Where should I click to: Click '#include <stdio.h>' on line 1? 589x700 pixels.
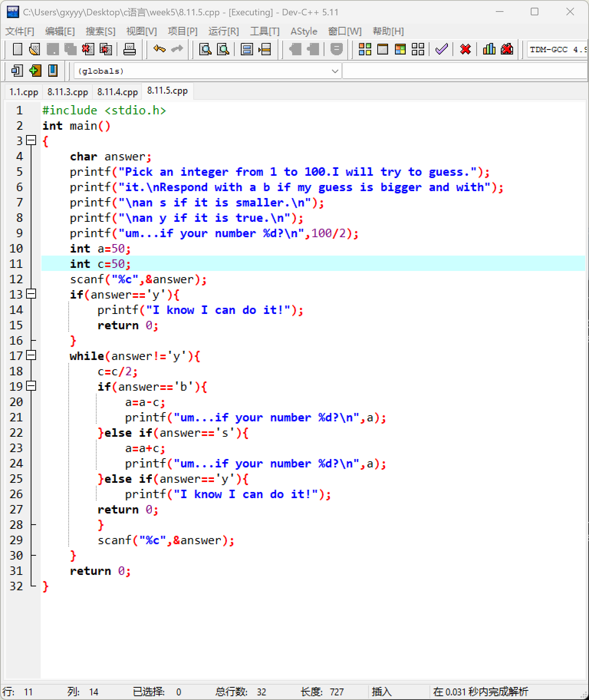coord(104,110)
